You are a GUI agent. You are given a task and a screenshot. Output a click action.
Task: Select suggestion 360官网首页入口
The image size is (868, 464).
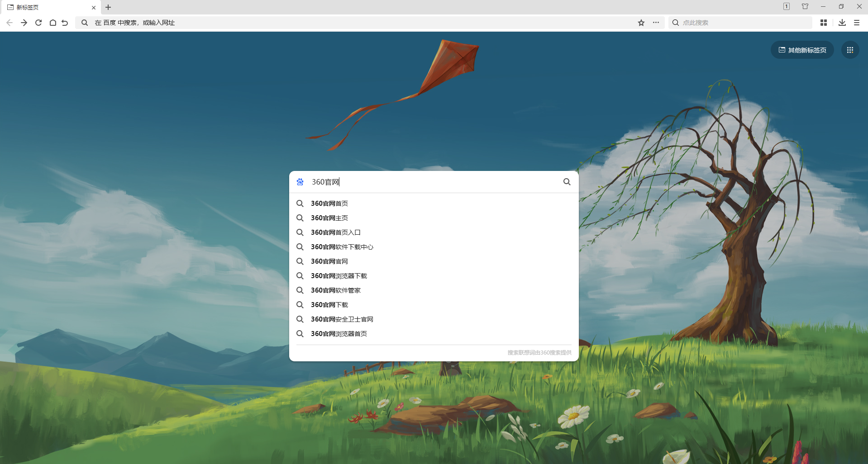point(434,232)
